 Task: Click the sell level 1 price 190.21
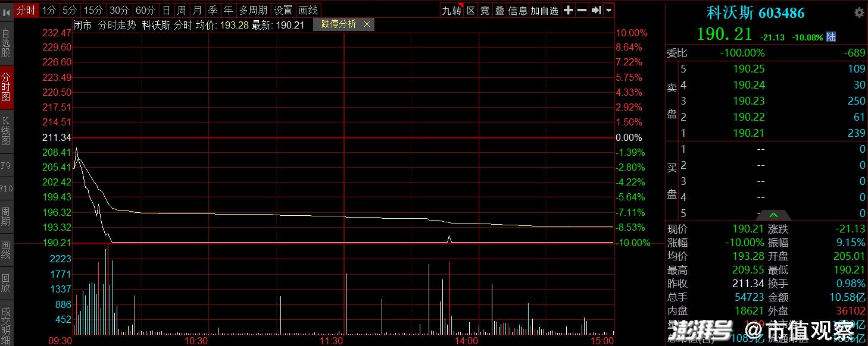(749, 133)
